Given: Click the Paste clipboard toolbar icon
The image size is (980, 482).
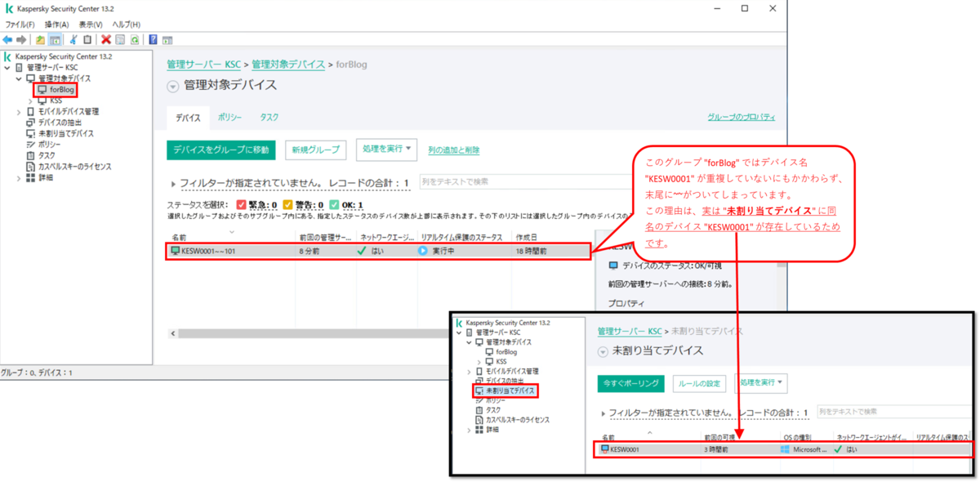Looking at the screenshot, I should point(87,39).
